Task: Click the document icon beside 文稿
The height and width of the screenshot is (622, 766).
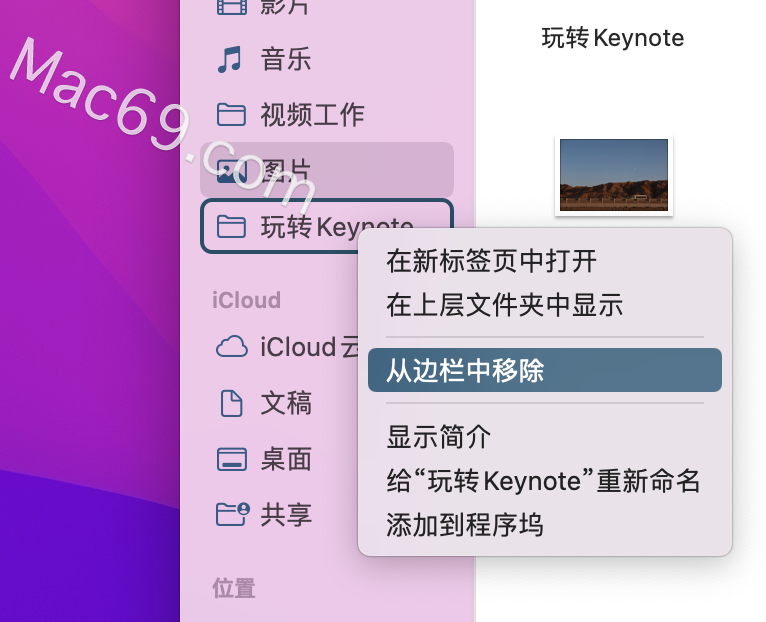Action: pyautogui.click(x=231, y=403)
